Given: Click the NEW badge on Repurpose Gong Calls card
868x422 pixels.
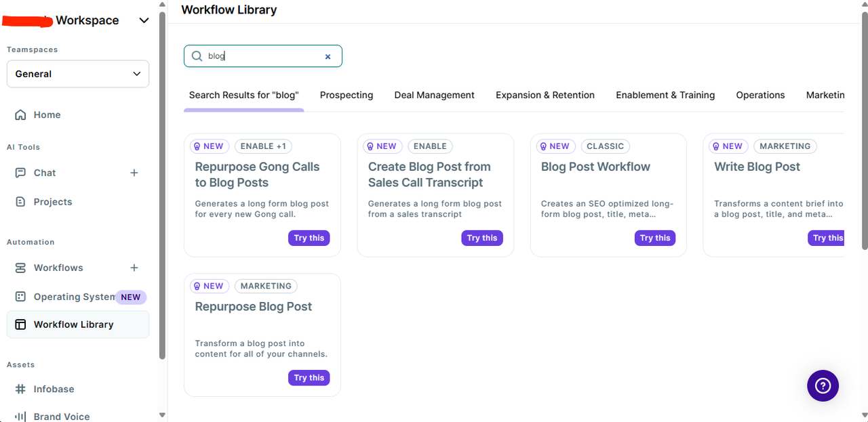Looking at the screenshot, I should tap(209, 146).
